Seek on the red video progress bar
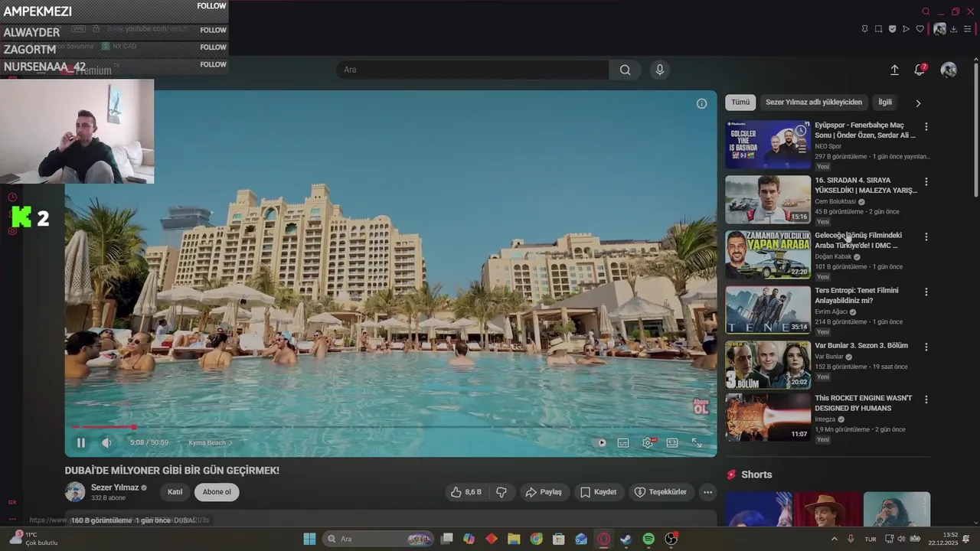The height and width of the screenshot is (551, 980). tap(390, 427)
